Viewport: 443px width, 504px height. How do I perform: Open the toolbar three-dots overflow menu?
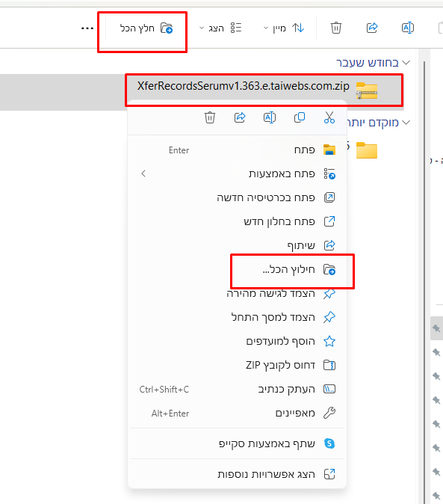click(x=87, y=28)
